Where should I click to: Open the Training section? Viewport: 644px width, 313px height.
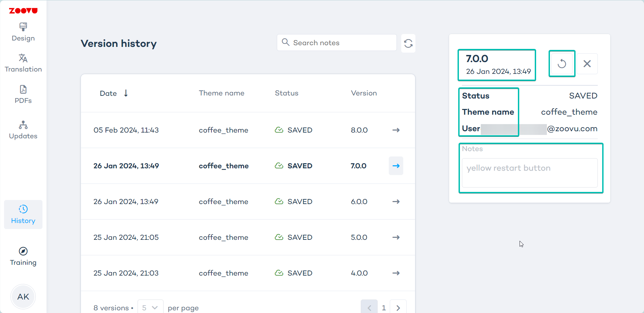tap(23, 256)
